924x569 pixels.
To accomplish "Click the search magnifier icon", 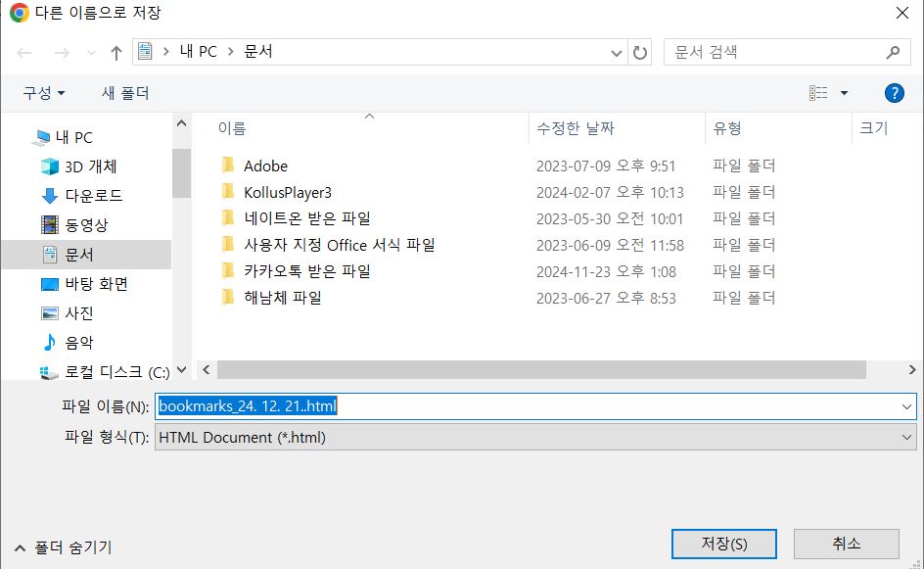I will [x=894, y=53].
